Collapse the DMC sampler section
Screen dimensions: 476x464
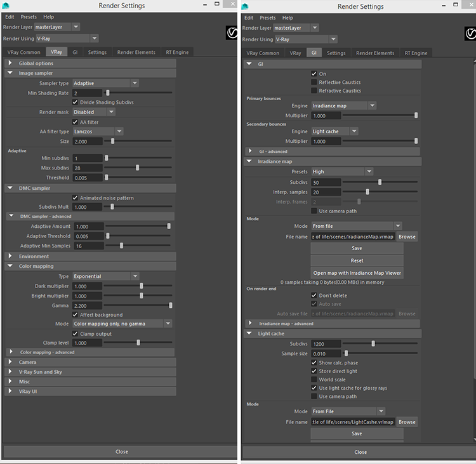[x=91, y=188]
